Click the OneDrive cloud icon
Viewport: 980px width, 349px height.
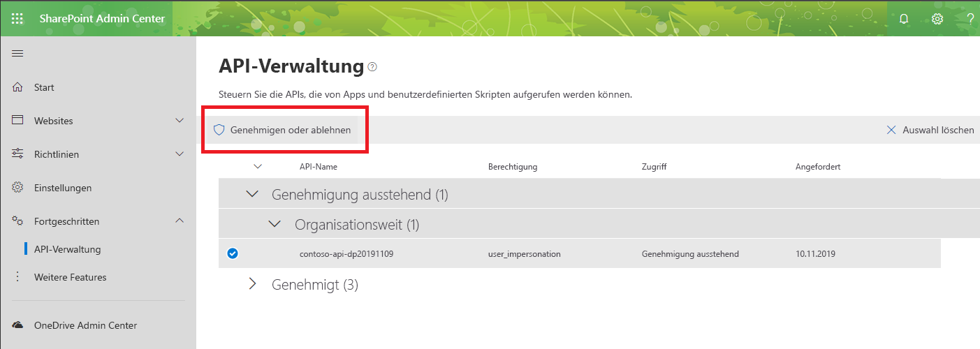pos(18,325)
